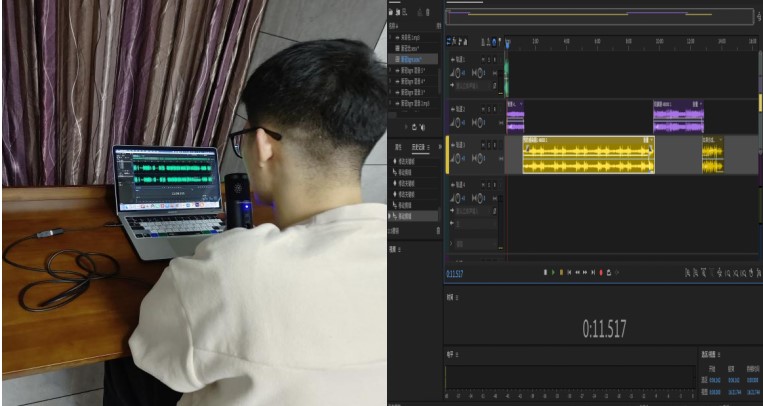763x406 pixels.
Task: Click the blue 0:11.517 timecode field
Action: point(454,274)
